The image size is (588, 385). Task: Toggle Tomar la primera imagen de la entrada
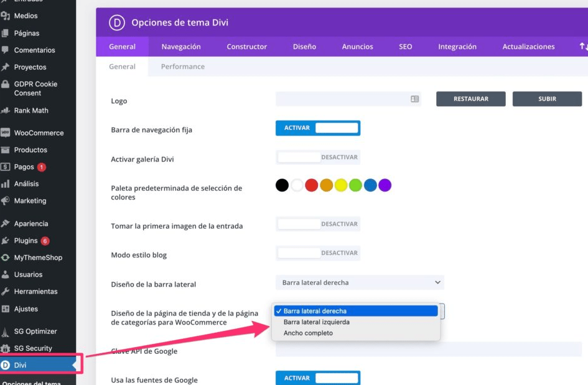[318, 224]
